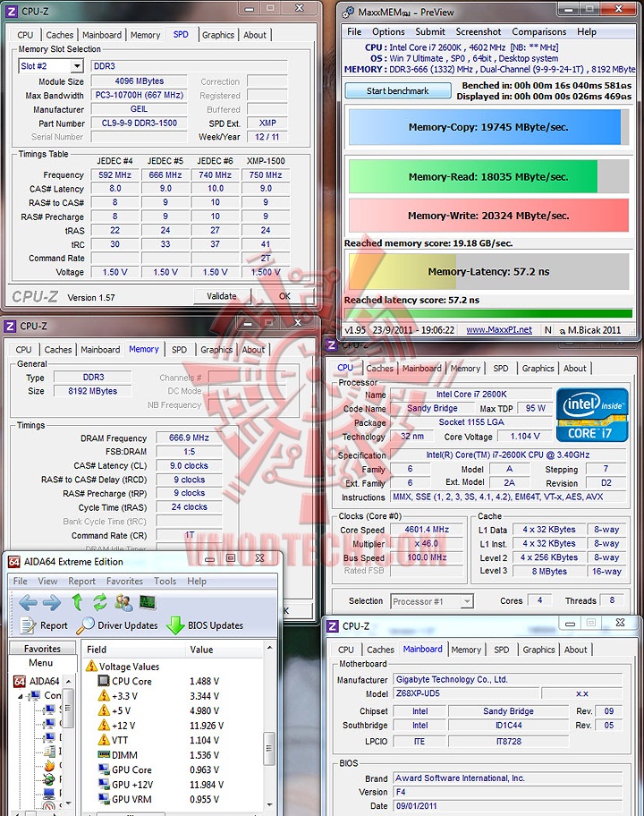The width and height of the screenshot is (644, 816).
Task: Open the AIDA64 monitor graph icon
Action: (x=148, y=603)
